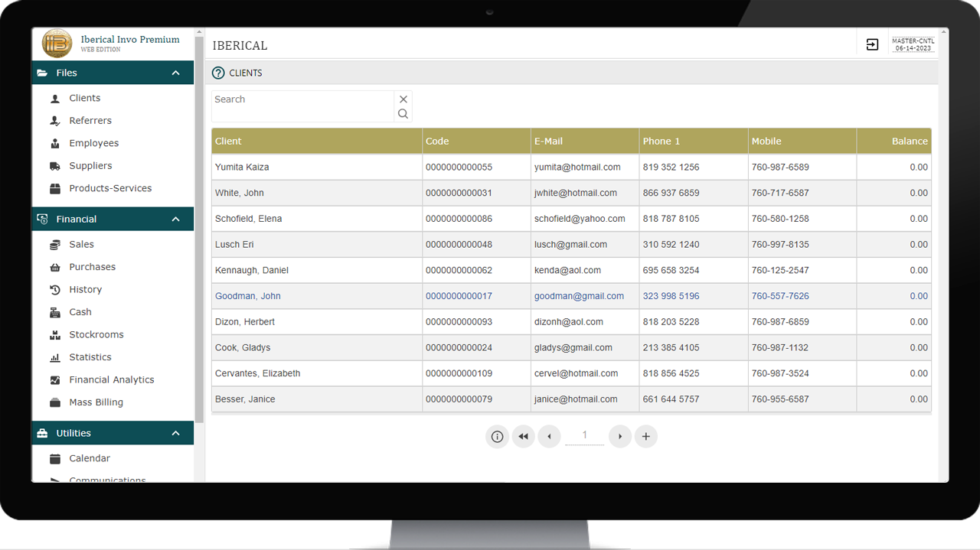The width and height of the screenshot is (980, 550).
Task: Collapse the Files section chevron
Action: [x=176, y=73]
